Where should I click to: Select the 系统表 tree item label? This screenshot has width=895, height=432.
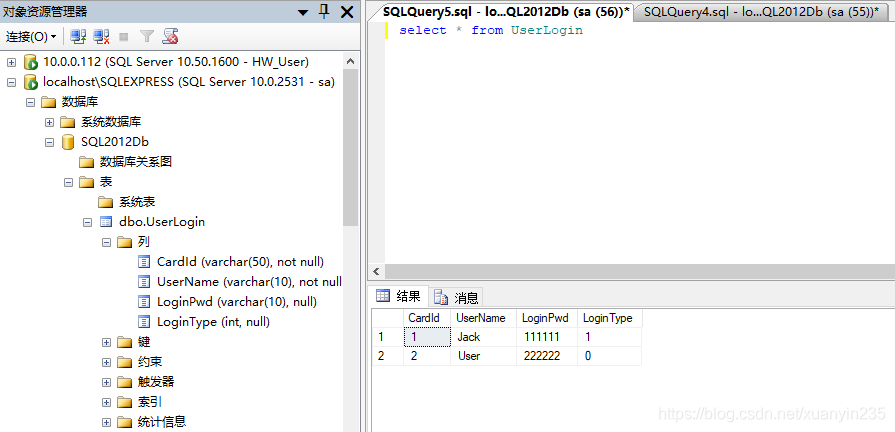137,202
